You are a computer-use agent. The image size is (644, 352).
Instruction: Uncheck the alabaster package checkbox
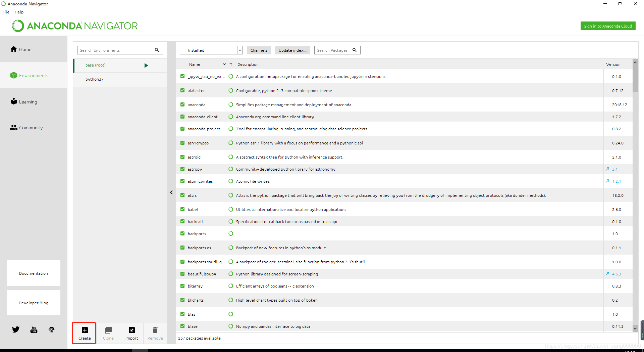click(182, 90)
